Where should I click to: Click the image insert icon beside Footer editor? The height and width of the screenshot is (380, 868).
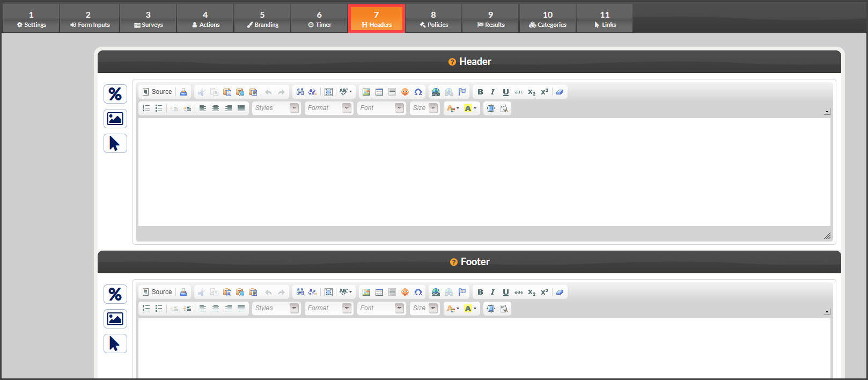(115, 319)
